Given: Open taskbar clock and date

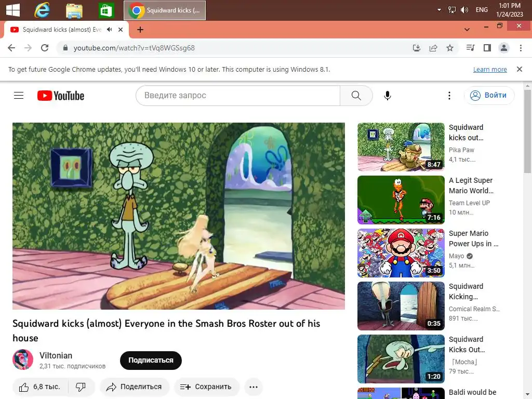Looking at the screenshot, I should (x=509, y=10).
